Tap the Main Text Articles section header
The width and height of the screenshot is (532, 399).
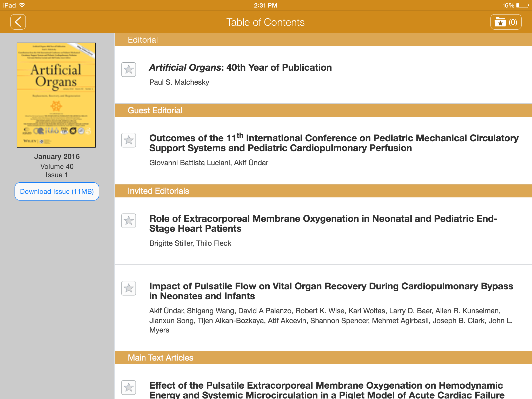(x=161, y=358)
